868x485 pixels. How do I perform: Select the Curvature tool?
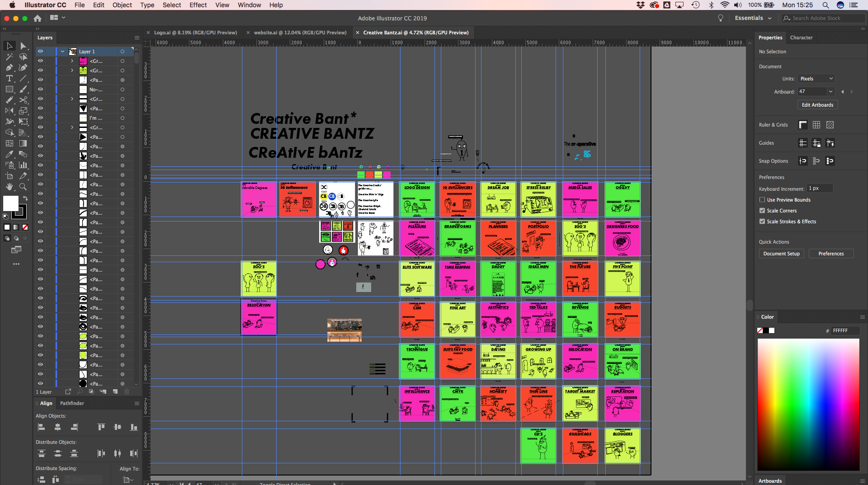click(x=24, y=68)
